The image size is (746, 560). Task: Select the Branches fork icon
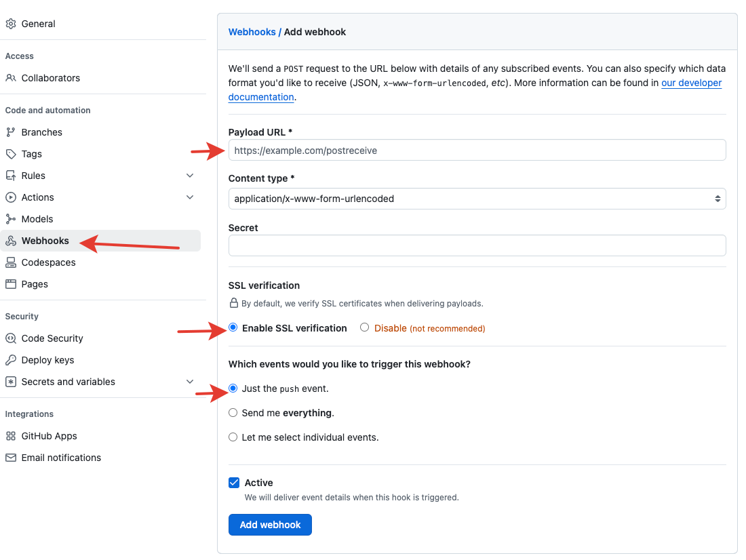(11, 132)
